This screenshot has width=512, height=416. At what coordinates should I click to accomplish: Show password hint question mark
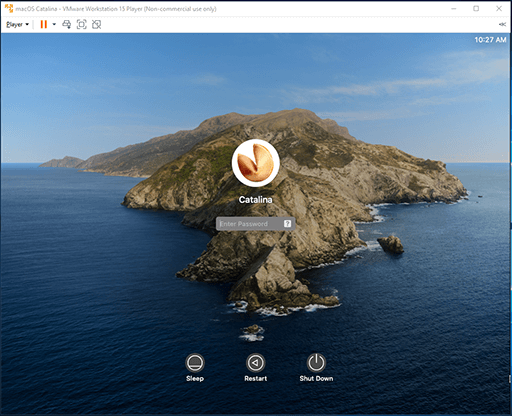(287, 224)
